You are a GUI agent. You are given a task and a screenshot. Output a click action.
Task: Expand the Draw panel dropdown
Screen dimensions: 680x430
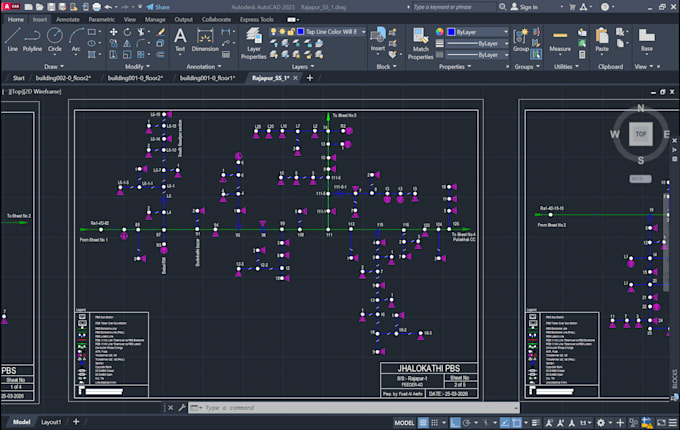tap(54, 66)
